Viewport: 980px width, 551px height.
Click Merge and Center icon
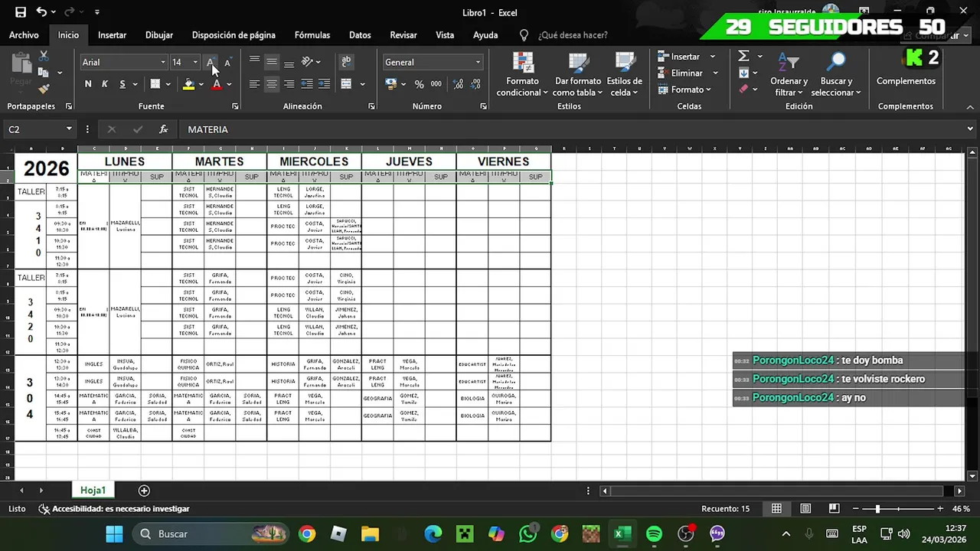click(346, 84)
